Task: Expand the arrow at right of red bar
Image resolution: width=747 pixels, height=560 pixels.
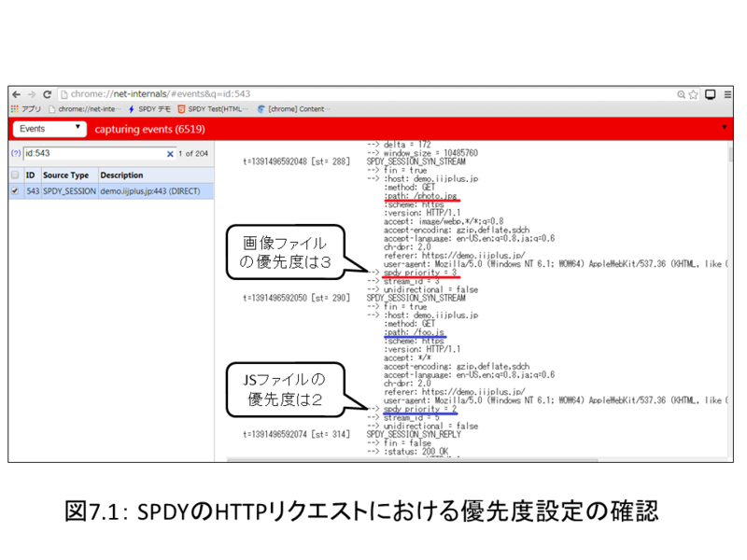Action: [x=725, y=127]
